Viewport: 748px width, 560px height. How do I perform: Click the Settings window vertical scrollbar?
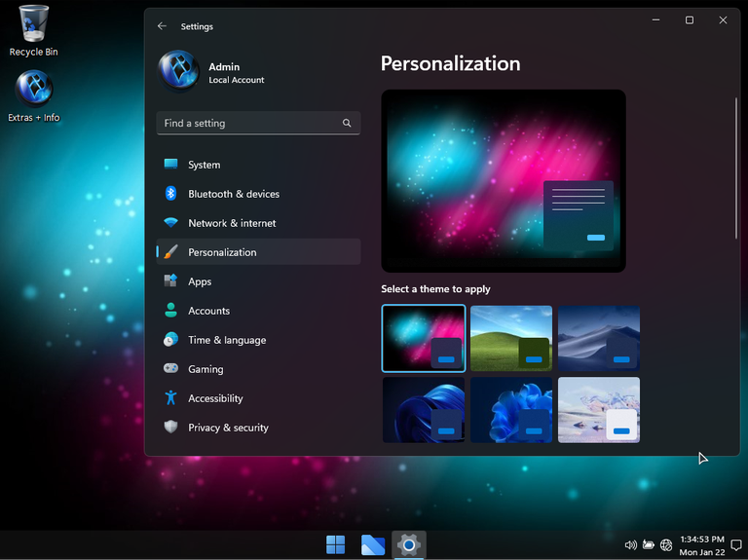point(736,168)
